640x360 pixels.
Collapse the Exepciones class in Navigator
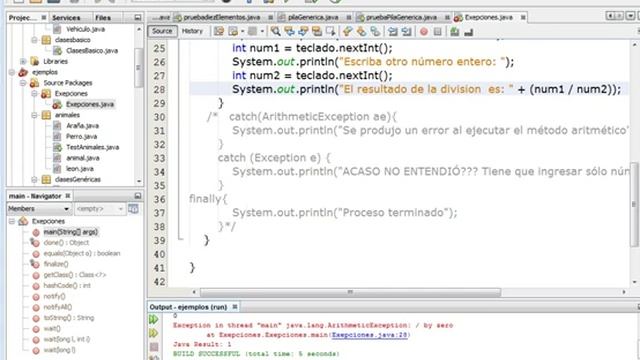point(12,221)
